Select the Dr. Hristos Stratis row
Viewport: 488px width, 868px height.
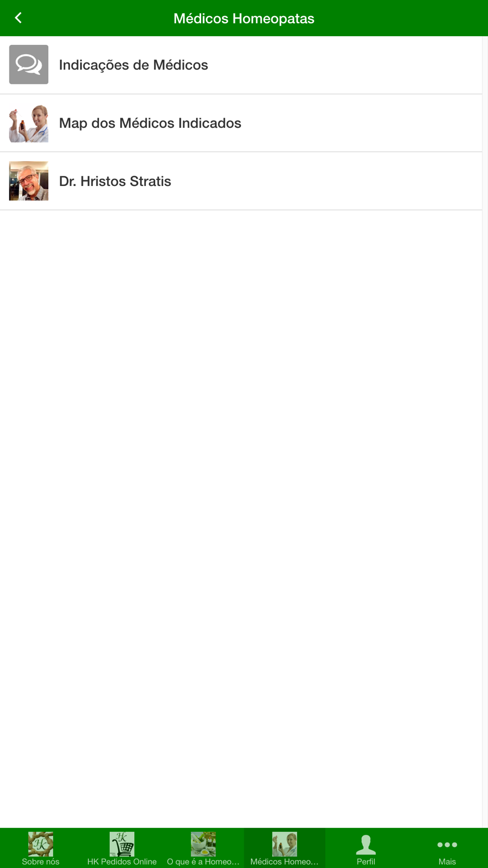tap(241, 181)
